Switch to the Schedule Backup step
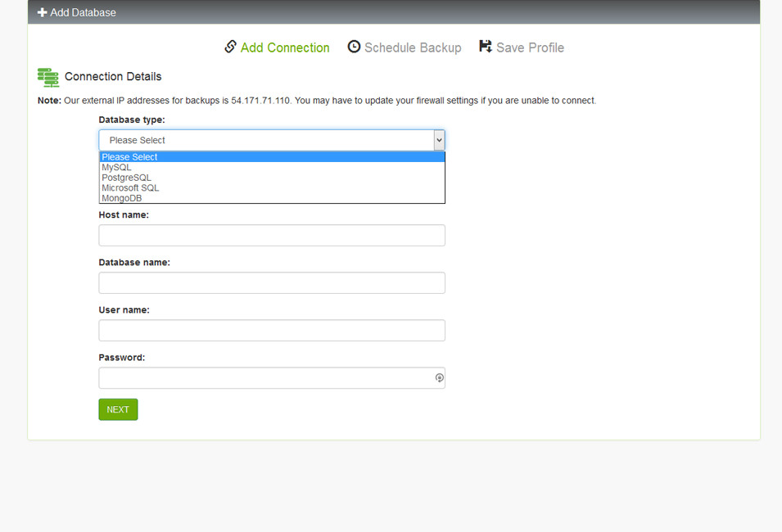The image size is (782, 532). [x=412, y=47]
